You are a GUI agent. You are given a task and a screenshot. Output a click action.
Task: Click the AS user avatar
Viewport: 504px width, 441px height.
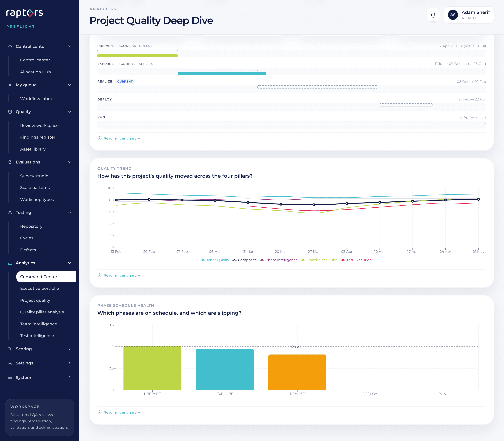coord(452,15)
